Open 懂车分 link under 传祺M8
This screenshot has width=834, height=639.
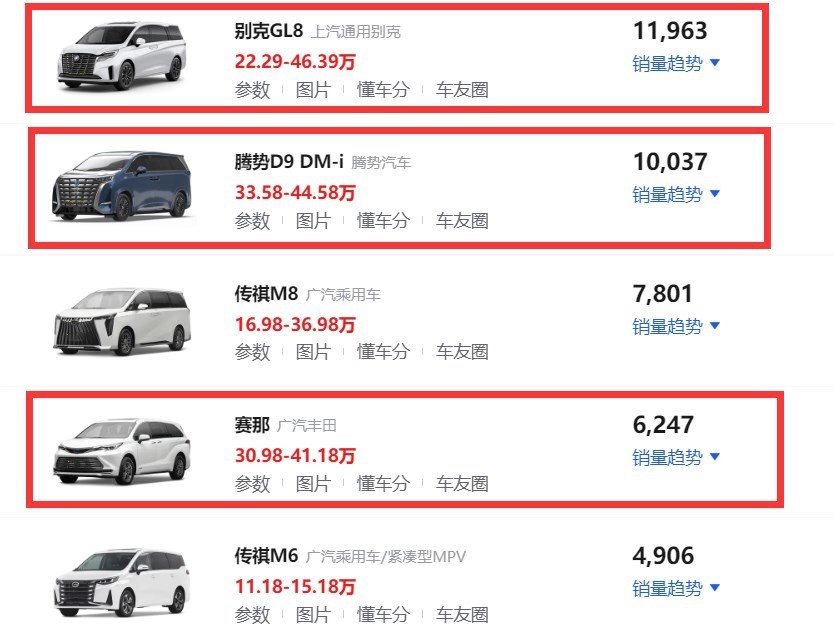(383, 352)
